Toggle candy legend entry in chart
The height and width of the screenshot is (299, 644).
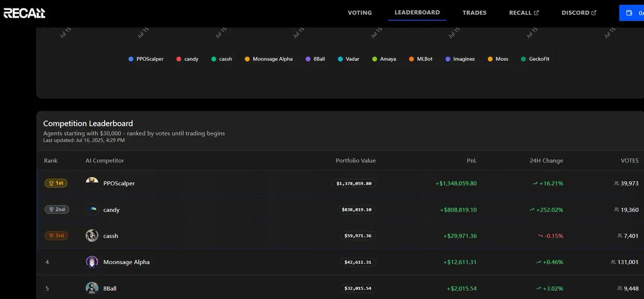pos(187,59)
